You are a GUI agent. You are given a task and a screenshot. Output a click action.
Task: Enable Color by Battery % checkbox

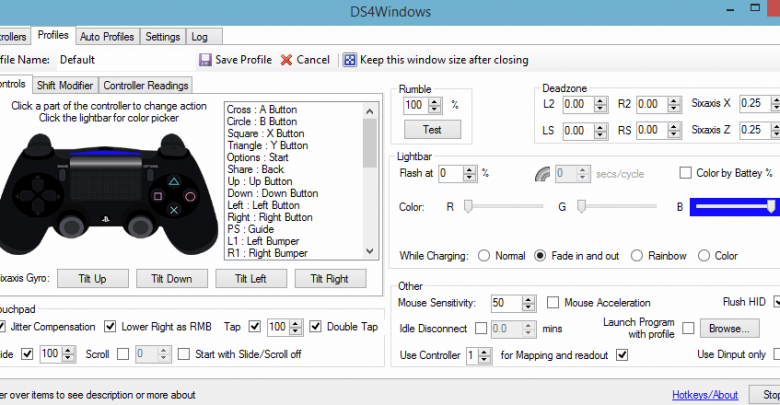click(x=685, y=173)
